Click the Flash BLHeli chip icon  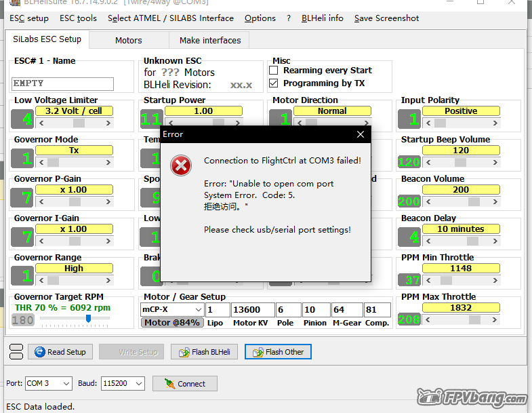tap(184, 352)
